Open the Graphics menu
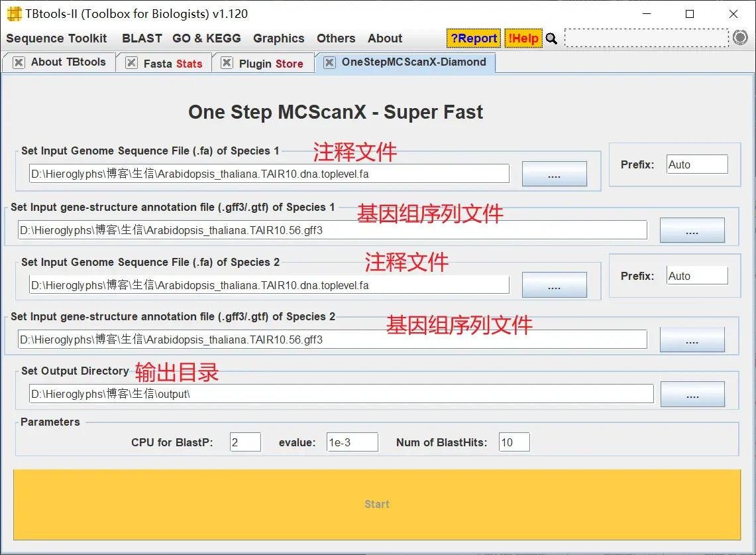The image size is (756, 555). [x=279, y=38]
